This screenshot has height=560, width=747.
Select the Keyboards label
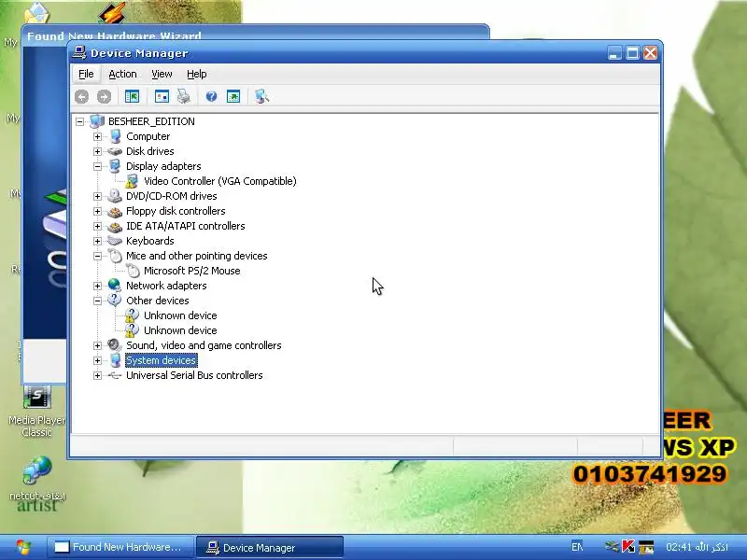click(x=150, y=241)
